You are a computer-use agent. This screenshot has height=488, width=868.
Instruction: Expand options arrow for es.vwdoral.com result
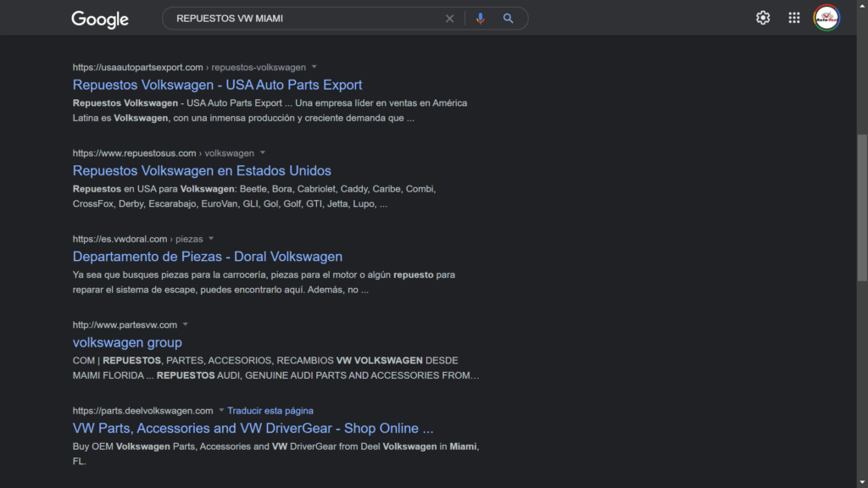pyautogui.click(x=211, y=239)
